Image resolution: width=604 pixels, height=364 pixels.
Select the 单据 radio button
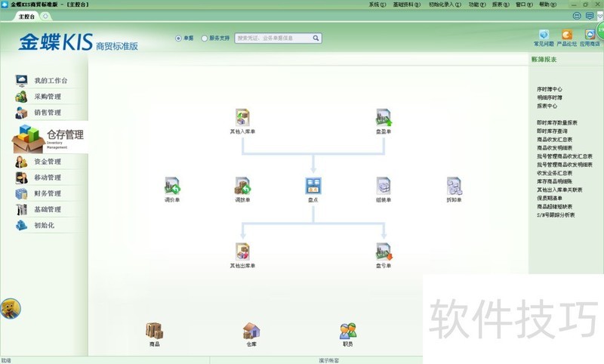tap(178, 38)
